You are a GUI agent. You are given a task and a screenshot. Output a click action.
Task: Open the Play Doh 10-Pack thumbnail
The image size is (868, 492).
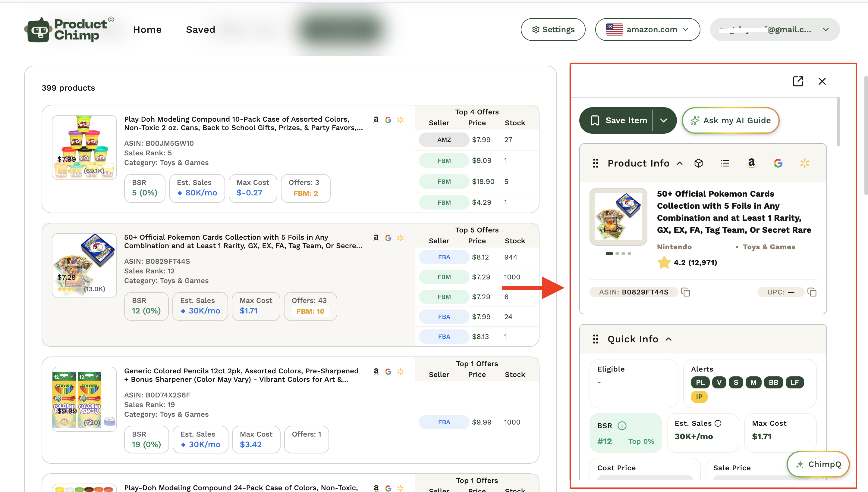click(84, 148)
